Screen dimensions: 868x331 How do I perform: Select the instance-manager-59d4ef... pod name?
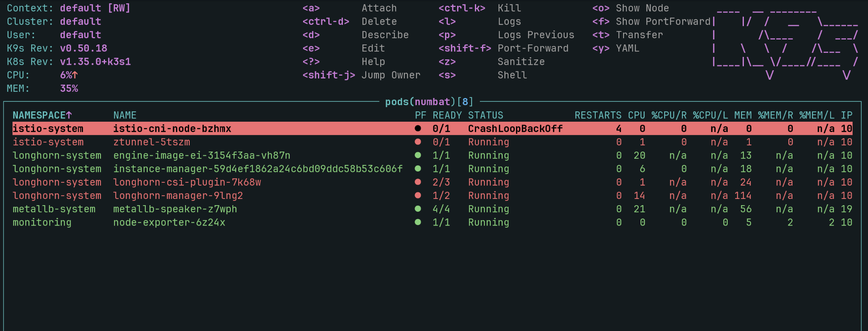tap(258, 168)
